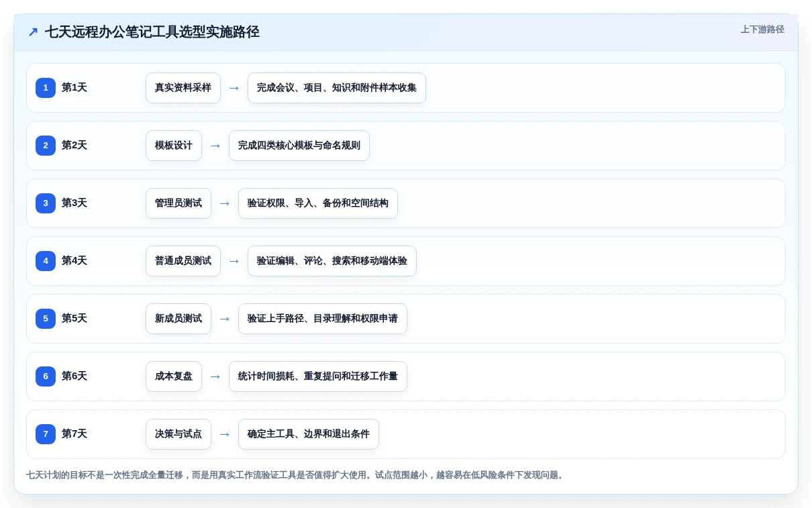Screen dimensions: 812x508
Task: Click 验证权限、导入、备份和空间结构 box
Action: pos(318,203)
